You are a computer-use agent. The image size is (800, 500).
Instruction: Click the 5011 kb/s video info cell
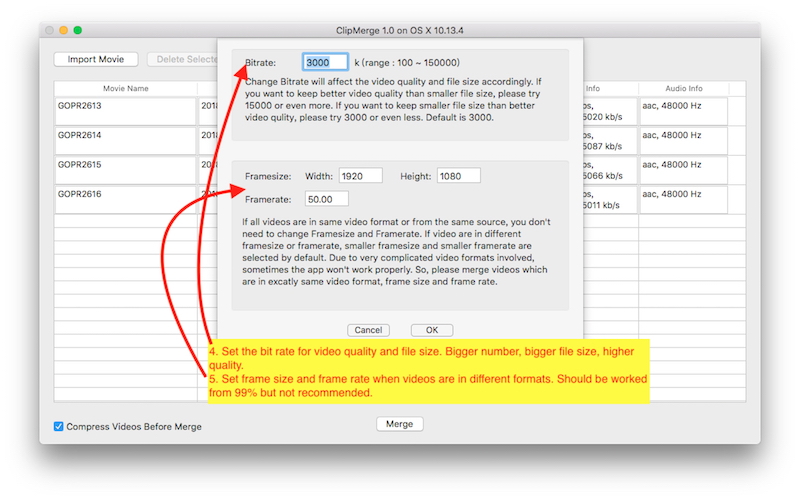tap(610, 200)
